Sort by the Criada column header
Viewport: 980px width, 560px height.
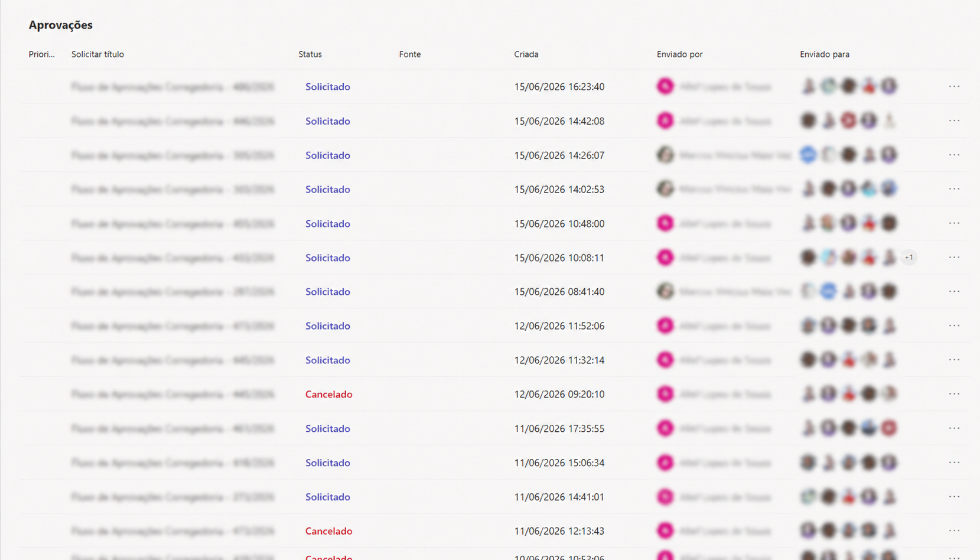[526, 54]
